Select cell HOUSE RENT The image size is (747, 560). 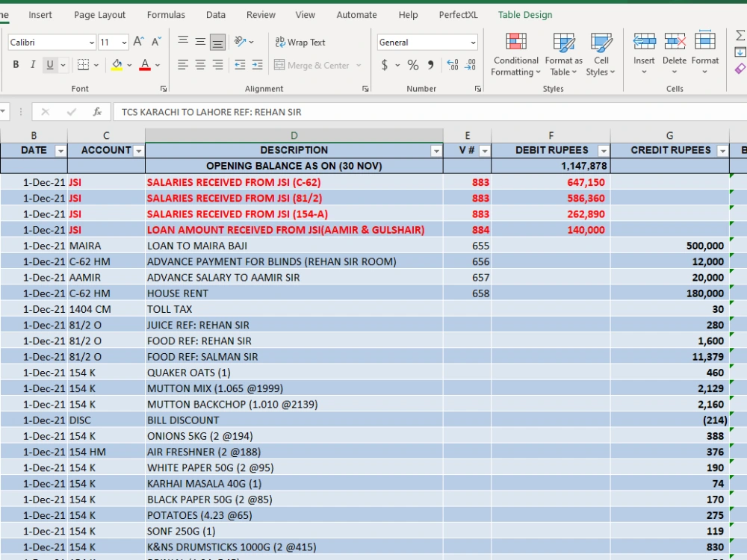pos(294,293)
